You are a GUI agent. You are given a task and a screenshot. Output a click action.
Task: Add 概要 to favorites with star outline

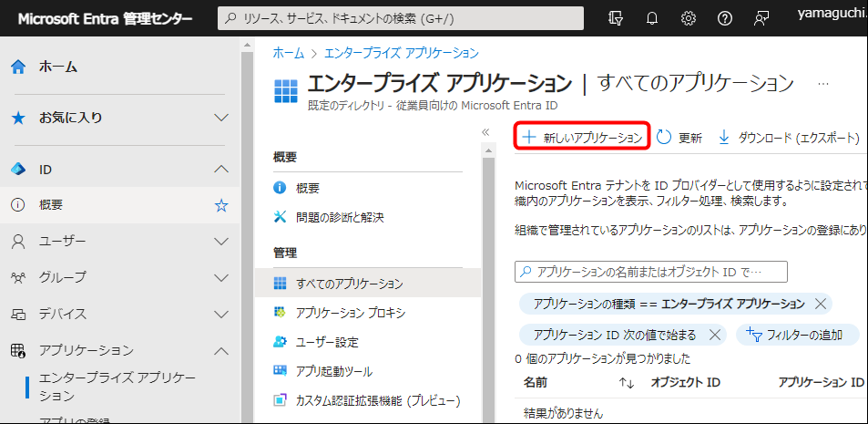click(x=221, y=206)
